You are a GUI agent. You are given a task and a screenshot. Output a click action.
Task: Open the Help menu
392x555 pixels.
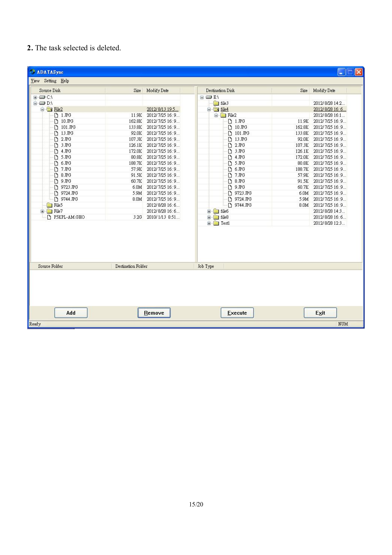pyautogui.click(x=65, y=81)
